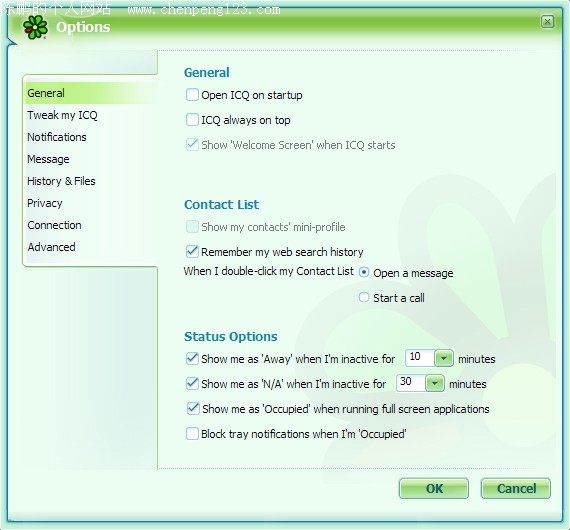Uncheck Show me as 'Occupied' full screen
The width and height of the screenshot is (570, 530).
coord(193,409)
